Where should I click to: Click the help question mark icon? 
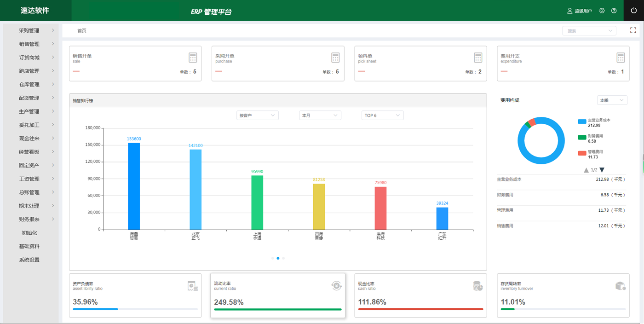pos(614,11)
